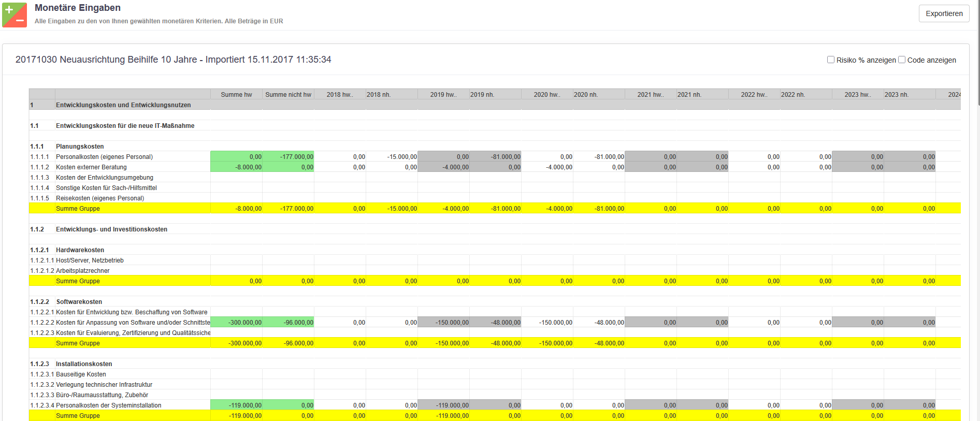Click the yellow Summe Gruppe row under Planungskosten
This screenshot has height=421, width=980.
tap(78, 209)
